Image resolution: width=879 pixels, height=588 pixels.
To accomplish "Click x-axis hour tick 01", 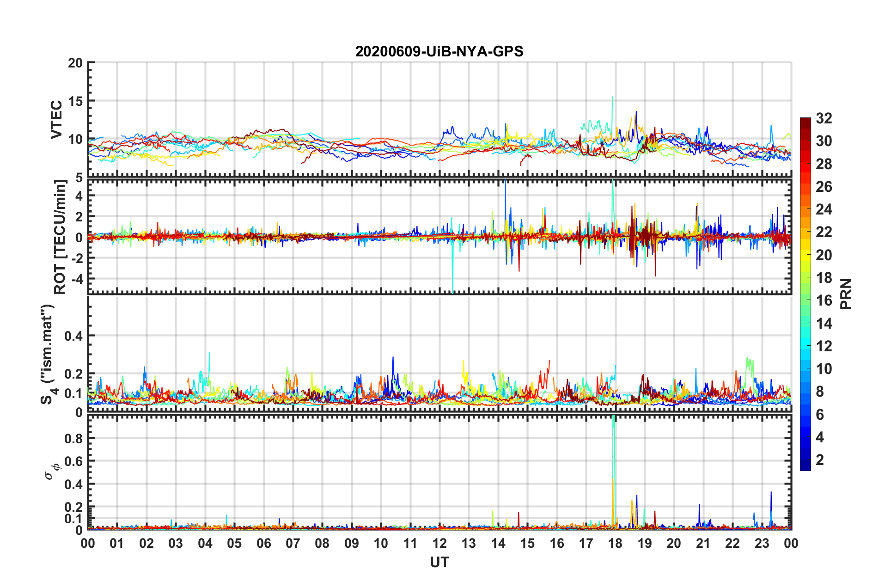I will pos(117,543).
